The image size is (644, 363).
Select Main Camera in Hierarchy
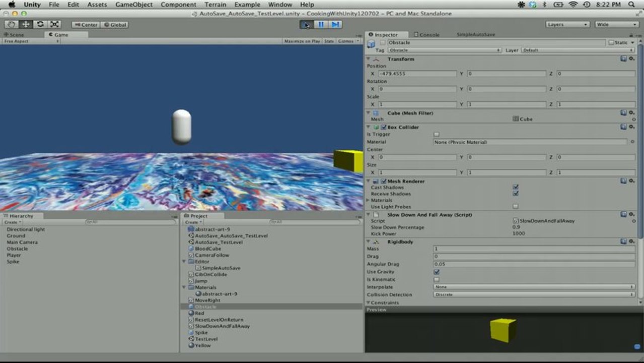click(22, 242)
